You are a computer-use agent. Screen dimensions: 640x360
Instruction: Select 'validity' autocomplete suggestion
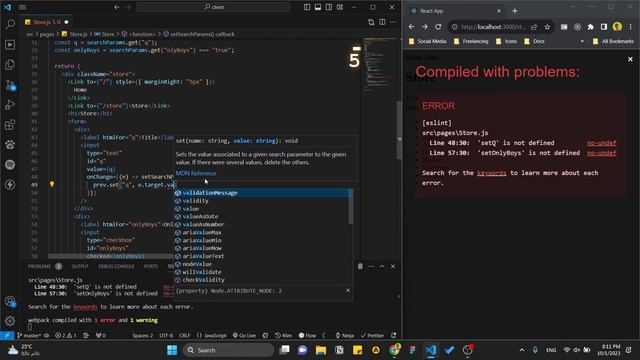tap(261, 201)
